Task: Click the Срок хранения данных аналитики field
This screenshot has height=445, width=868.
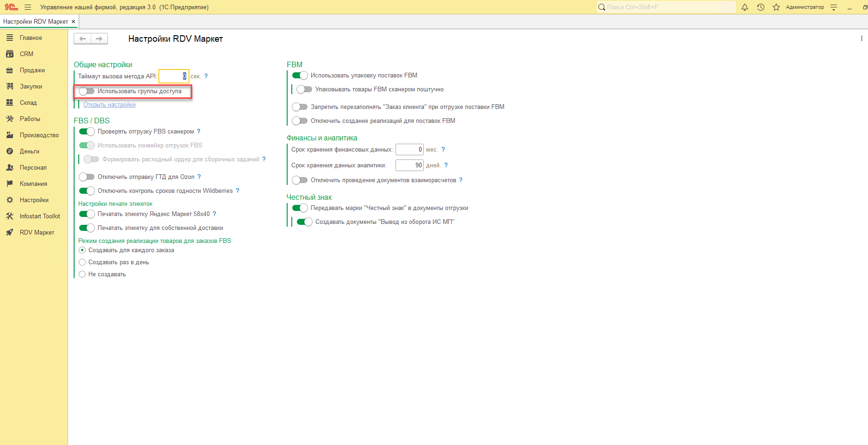Action: point(409,165)
